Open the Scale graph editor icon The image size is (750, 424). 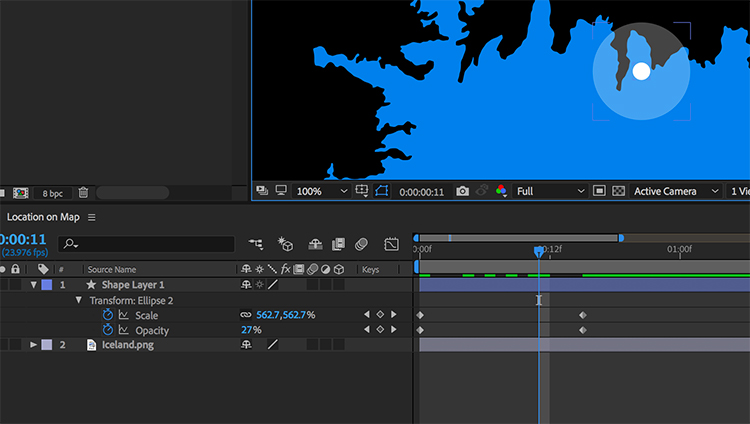coord(124,315)
